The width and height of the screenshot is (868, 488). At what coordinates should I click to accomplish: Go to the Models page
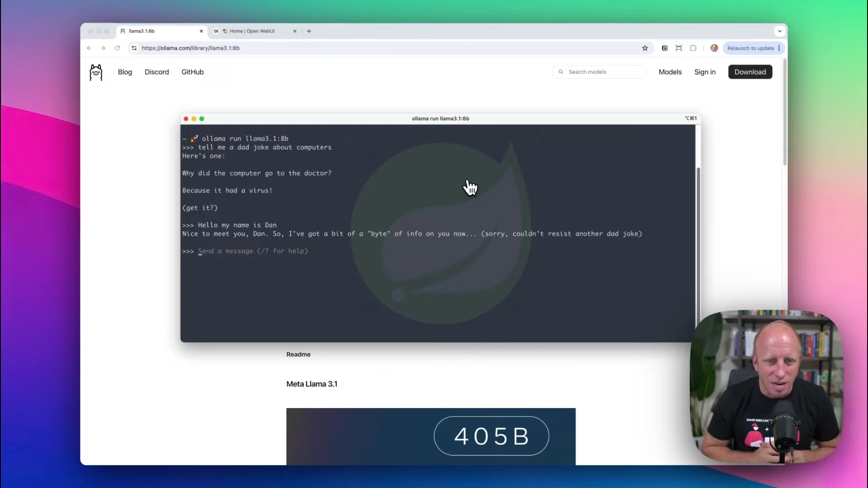tap(670, 72)
